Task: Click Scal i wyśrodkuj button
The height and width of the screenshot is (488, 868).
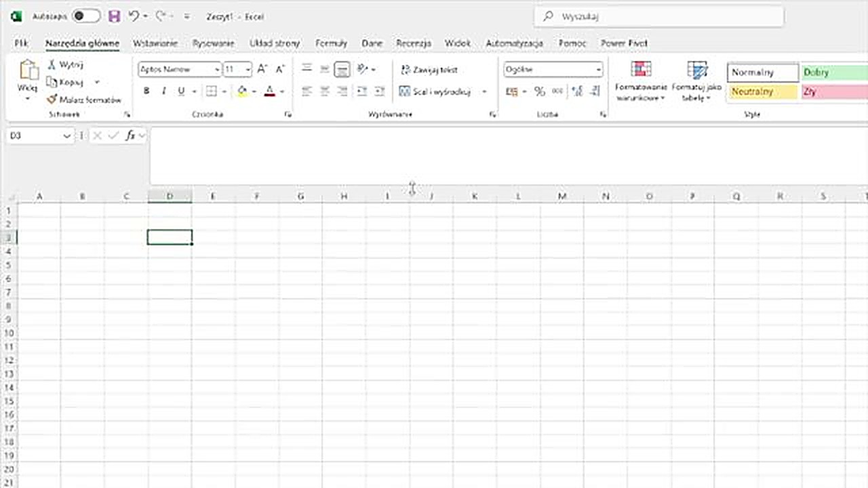Action: tap(435, 91)
